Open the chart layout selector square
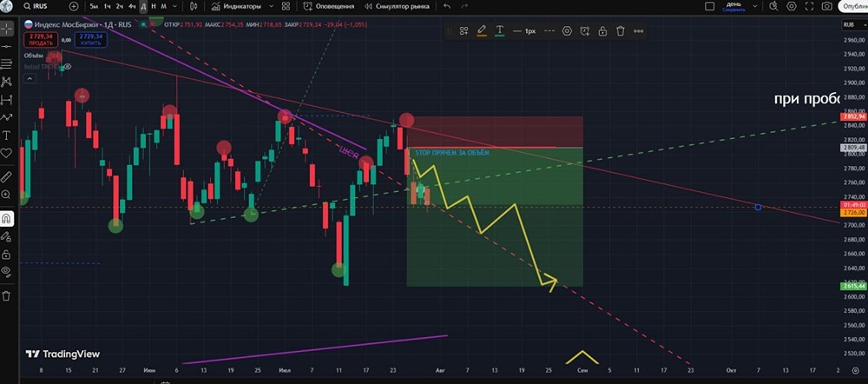The width and height of the screenshot is (868, 384). point(710,7)
